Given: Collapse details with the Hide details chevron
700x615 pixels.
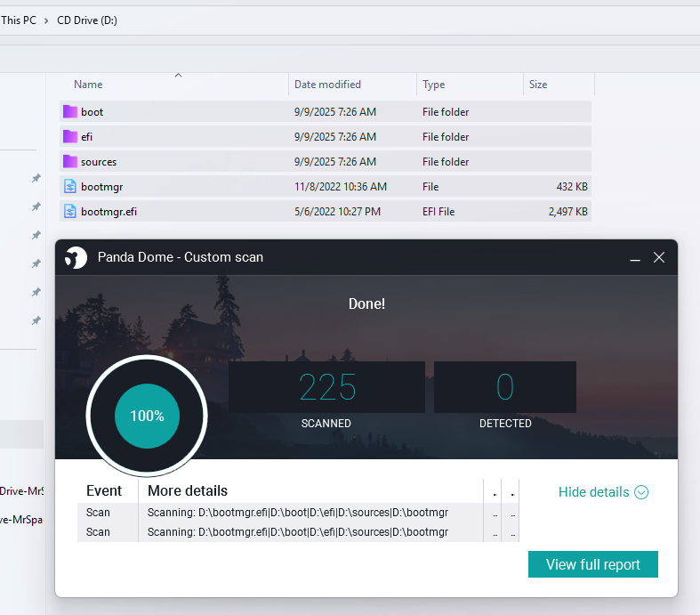Looking at the screenshot, I should click(641, 492).
